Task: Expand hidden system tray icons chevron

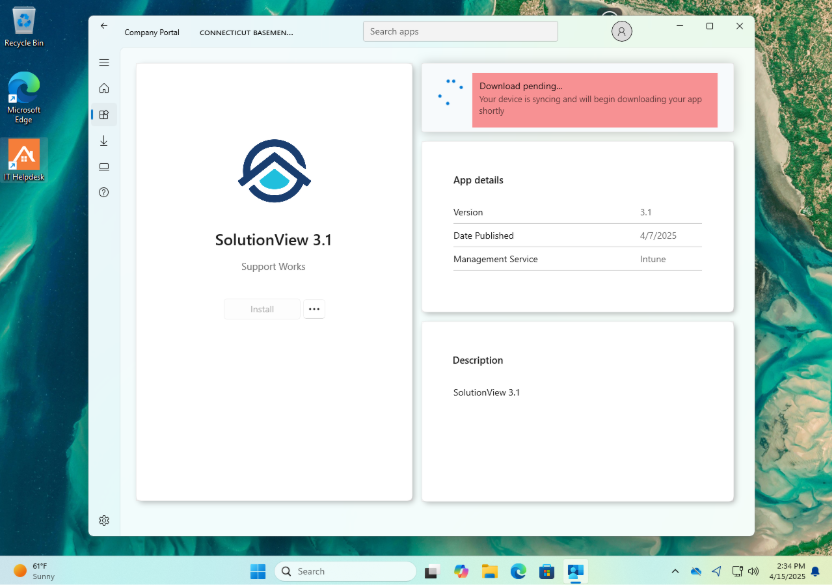Action: point(675,571)
